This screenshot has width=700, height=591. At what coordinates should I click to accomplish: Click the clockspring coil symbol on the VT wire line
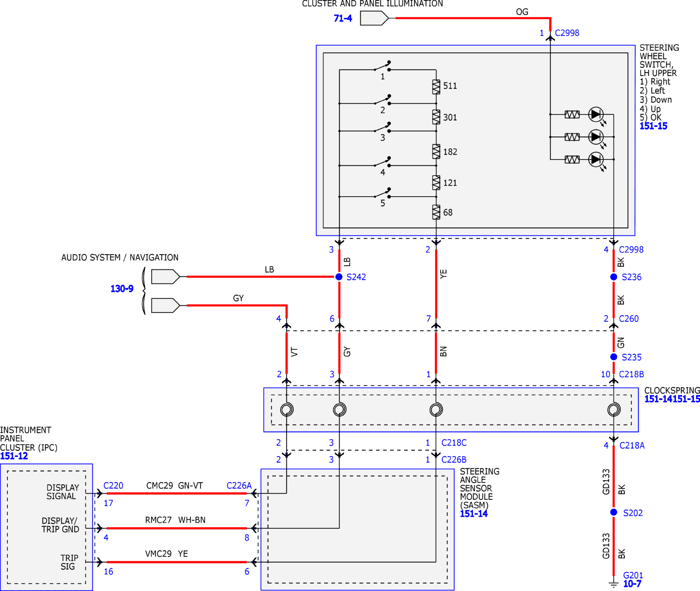(287, 409)
